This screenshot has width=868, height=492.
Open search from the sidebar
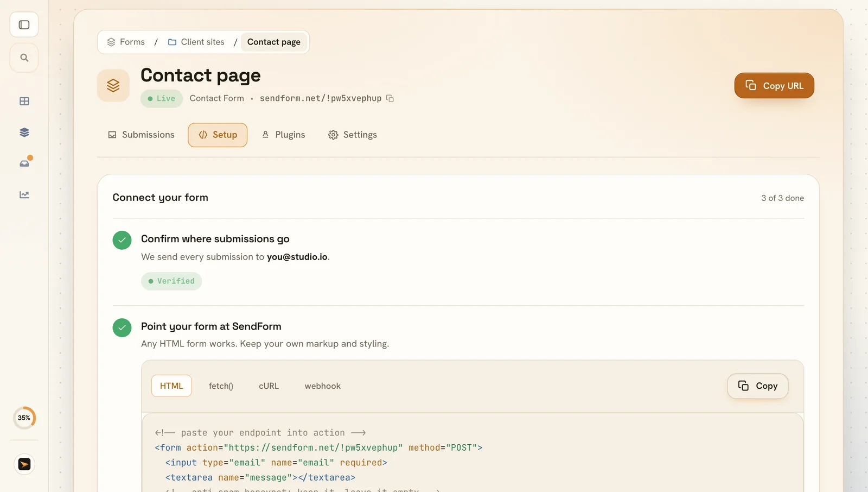coord(24,58)
